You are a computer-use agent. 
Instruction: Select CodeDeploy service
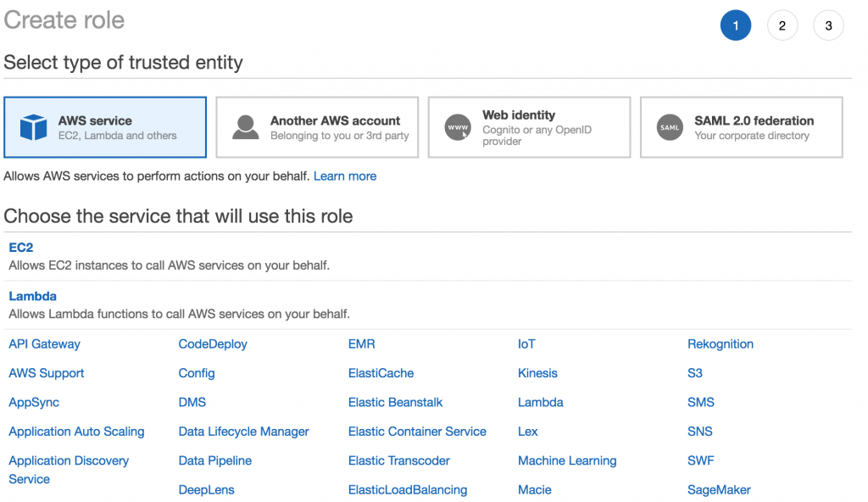213,344
